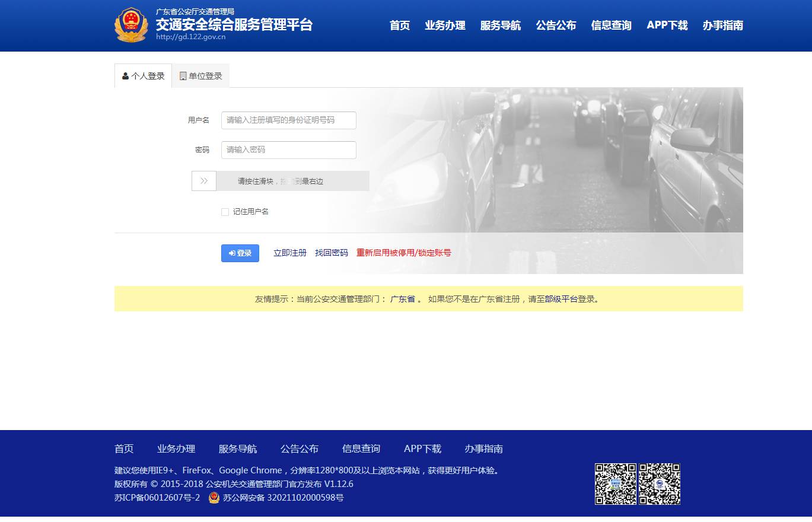Screen dimensions: 812x522
Task: Open 业务办理 in the top navigation
Action: tap(445, 26)
